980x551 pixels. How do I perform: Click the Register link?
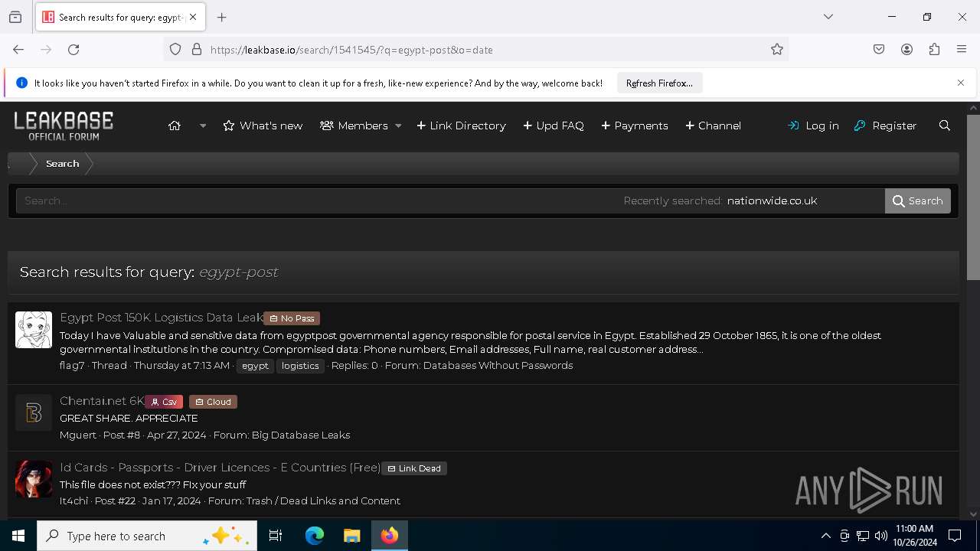(x=885, y=126)
